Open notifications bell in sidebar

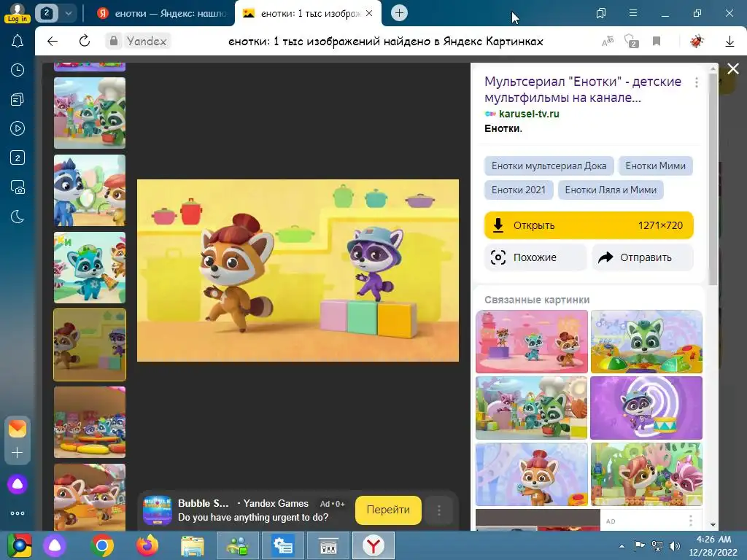pos(18,41)
